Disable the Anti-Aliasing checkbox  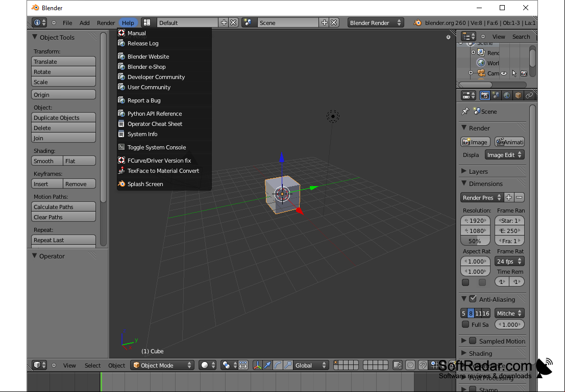click(473, 299)
